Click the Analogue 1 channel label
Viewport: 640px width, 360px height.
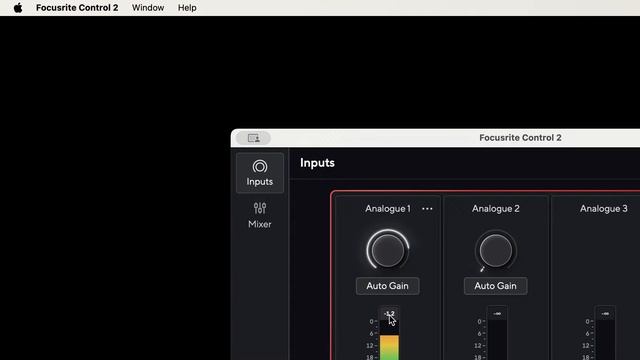tap(388, 209)
